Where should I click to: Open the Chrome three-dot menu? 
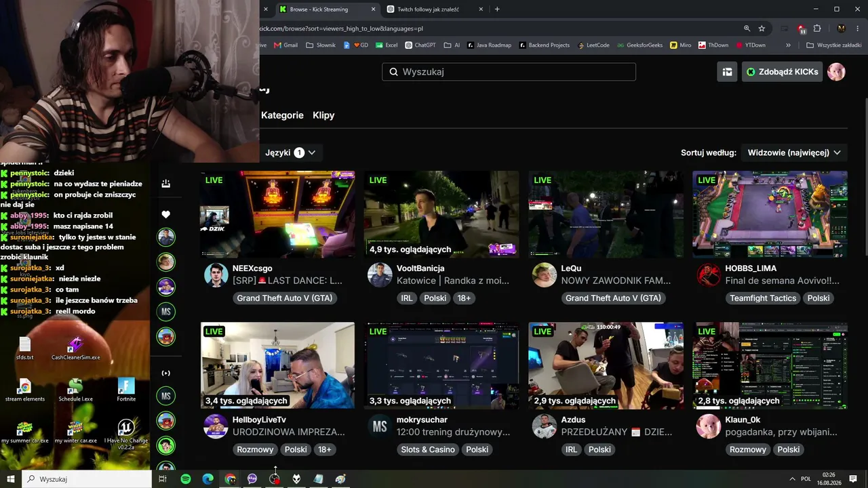[858, 28]
